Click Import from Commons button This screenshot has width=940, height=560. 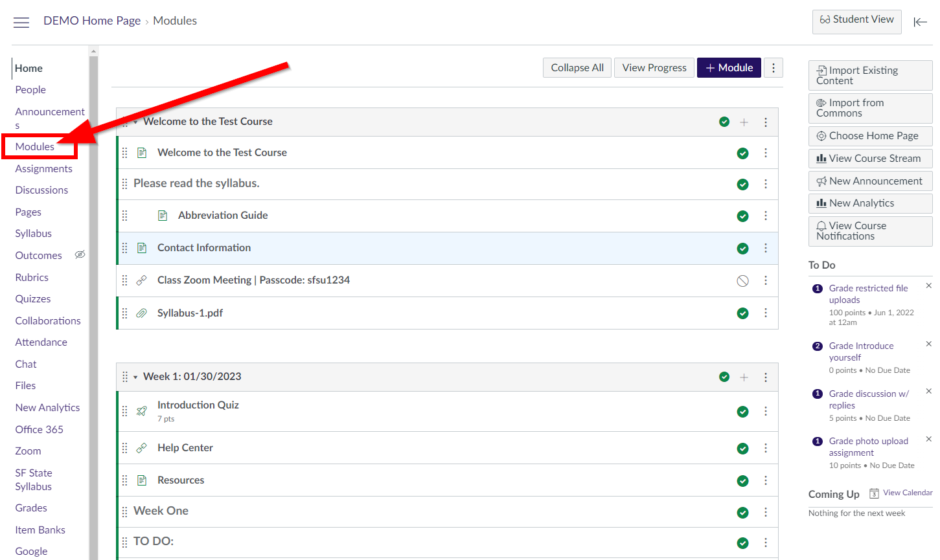[870, 108]
